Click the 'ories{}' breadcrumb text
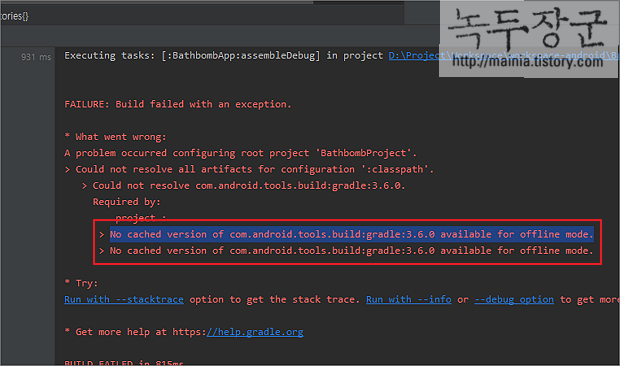620x366 pixels. [14, 16]
